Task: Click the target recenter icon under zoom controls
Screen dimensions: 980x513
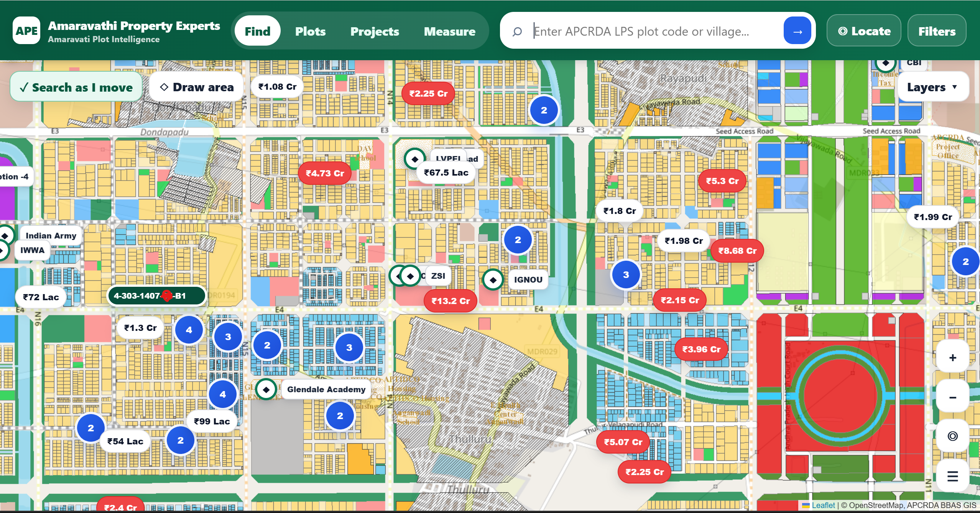Action: pos(953,436)
